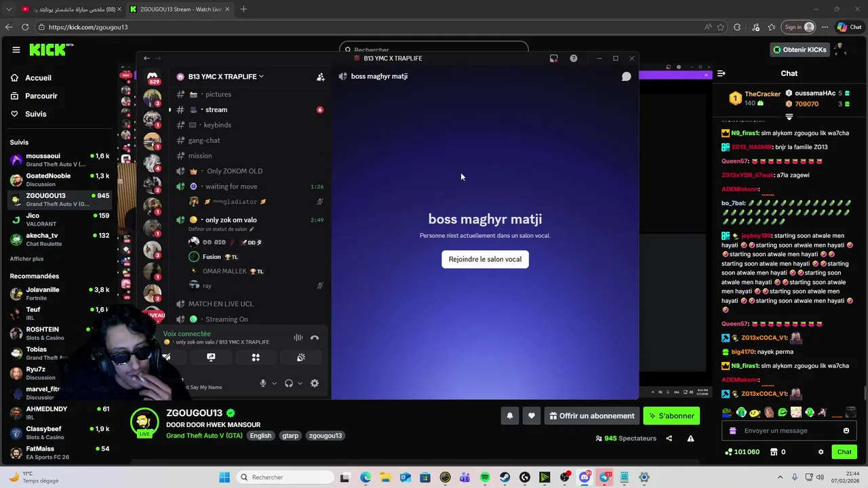Open the stream channel

point(248,110)
